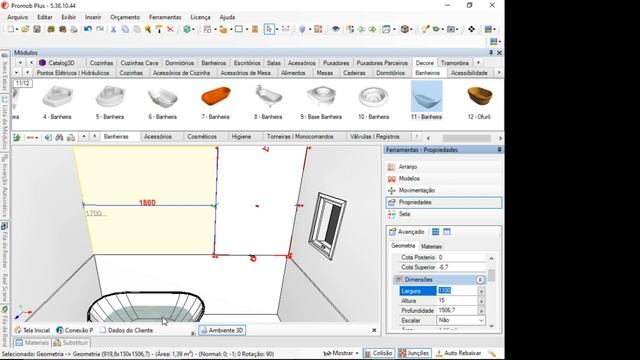
Task: Click the paint roller tool icon
Action: pyautogui.click(x=159, y=29)
